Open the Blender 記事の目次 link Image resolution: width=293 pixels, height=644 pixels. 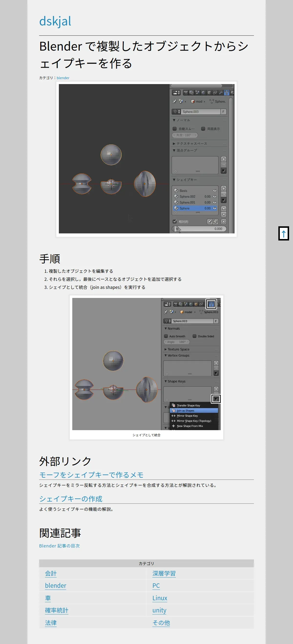tap(59, 546)
